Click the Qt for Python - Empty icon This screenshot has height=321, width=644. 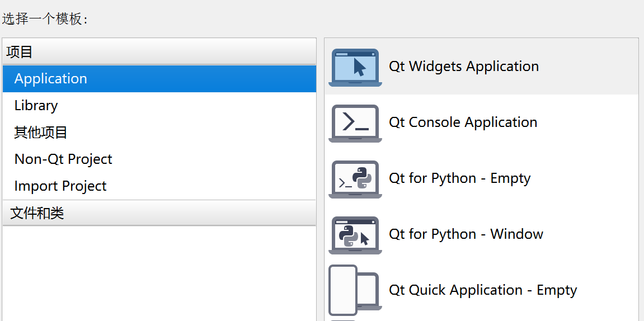(355, 179)
